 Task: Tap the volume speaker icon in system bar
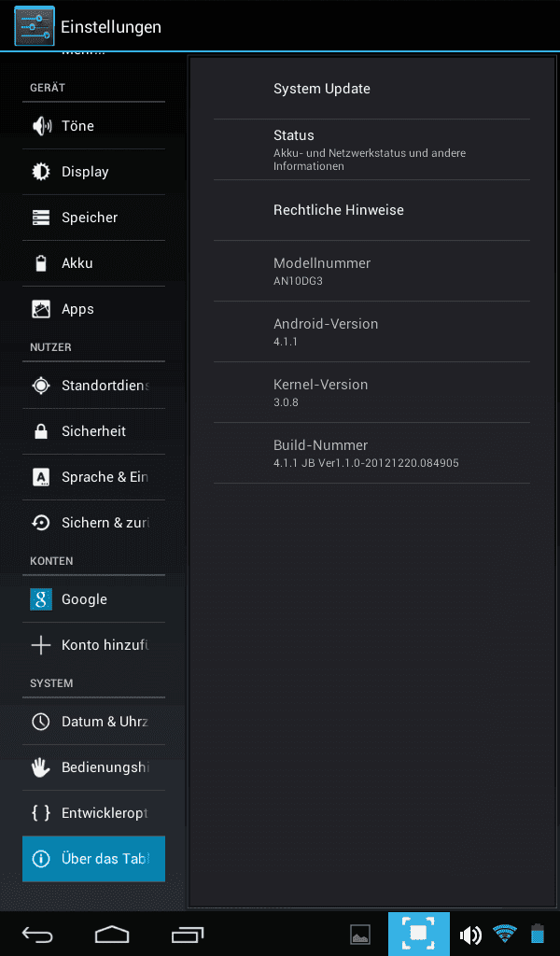point(470,934)
